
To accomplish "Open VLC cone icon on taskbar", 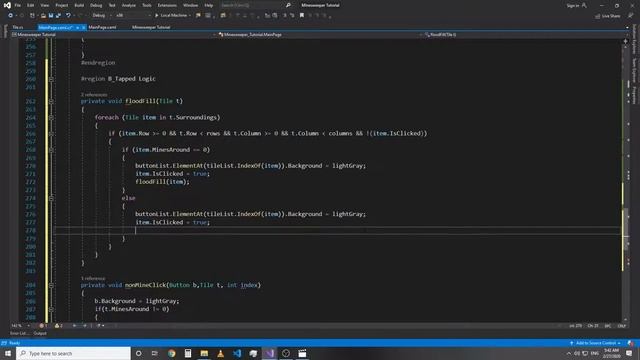I will pos(220,353).
